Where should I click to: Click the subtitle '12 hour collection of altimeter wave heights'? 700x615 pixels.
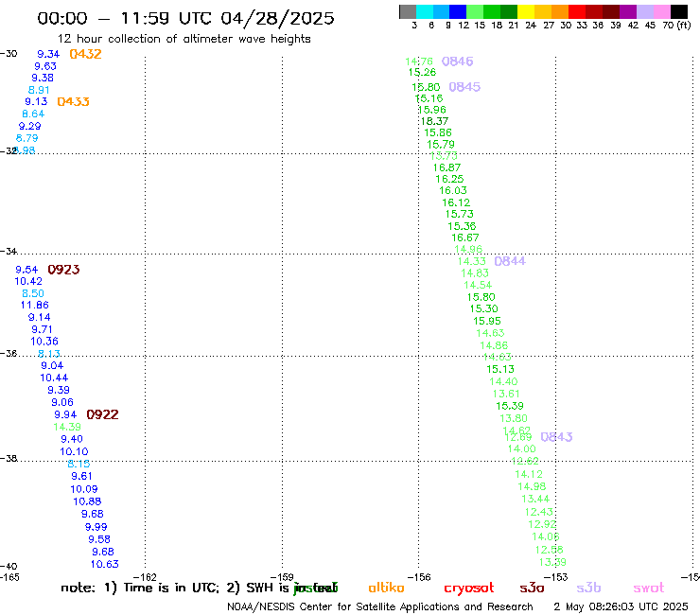point(184,40)
